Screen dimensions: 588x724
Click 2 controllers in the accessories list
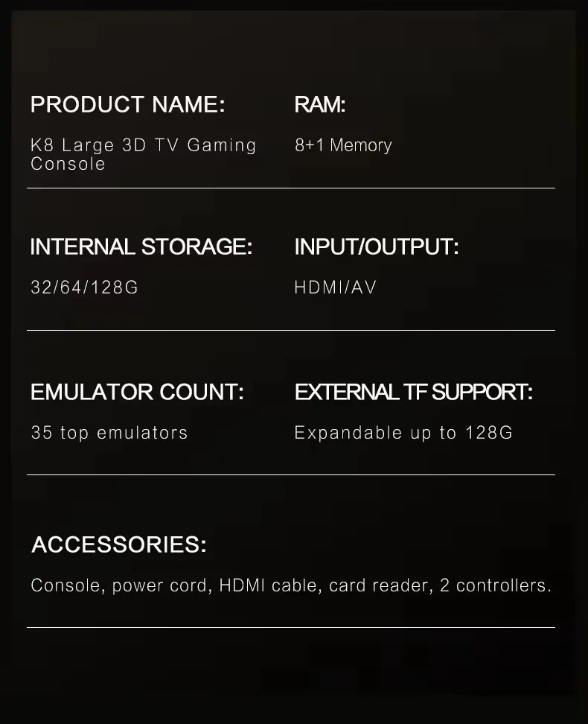tap(494, 585)
